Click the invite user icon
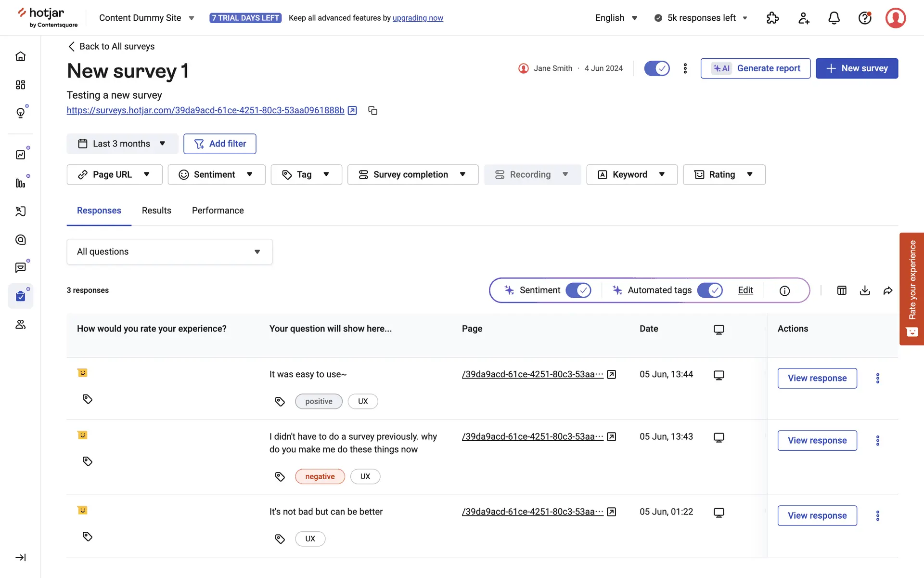Screen dimensions: 924x578 click(803, 18)
